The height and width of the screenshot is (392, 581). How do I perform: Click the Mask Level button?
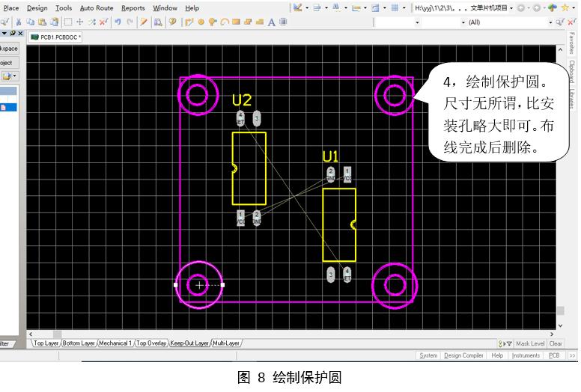tap(530, 343)
